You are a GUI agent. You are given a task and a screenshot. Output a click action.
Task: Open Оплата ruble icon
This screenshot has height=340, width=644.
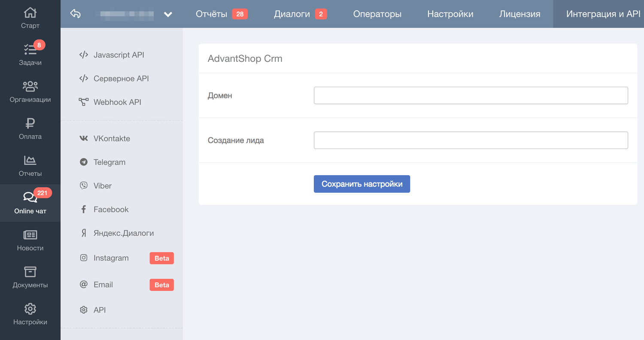(30, 124)
